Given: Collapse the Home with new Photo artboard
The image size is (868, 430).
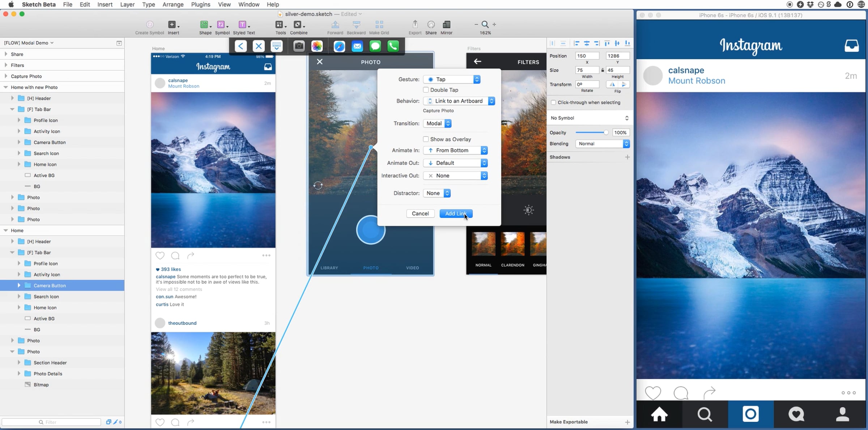Looking at the screenshot, I should click(x=6, y=87).
